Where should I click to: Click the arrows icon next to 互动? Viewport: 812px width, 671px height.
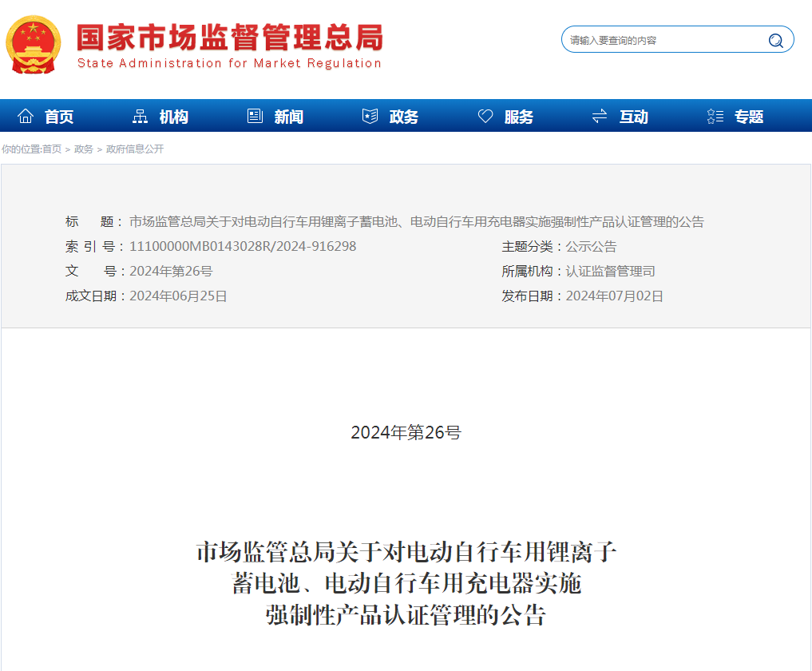599,115
